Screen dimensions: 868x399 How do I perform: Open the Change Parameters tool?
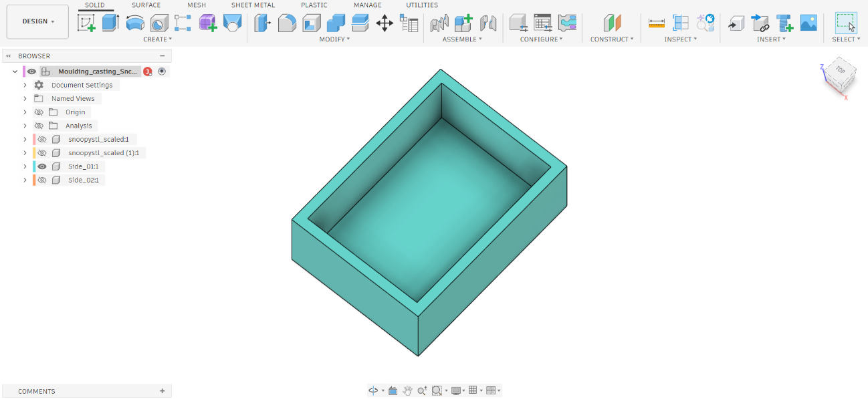coord(409,23)
